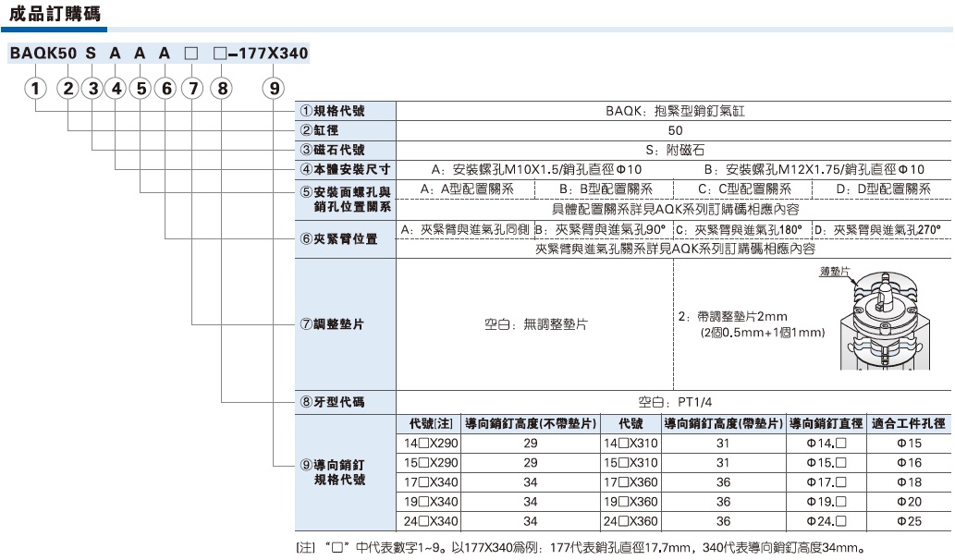Click the circled number 7 marker
Image resolution: width=955 pixels, height=560 pixels.
[x=192, y=89]
